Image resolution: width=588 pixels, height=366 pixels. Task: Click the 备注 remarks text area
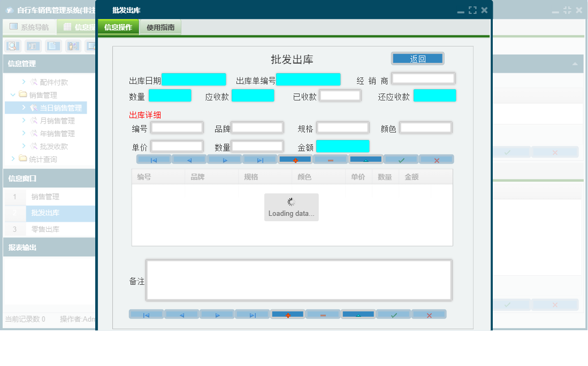click(298, 279)
